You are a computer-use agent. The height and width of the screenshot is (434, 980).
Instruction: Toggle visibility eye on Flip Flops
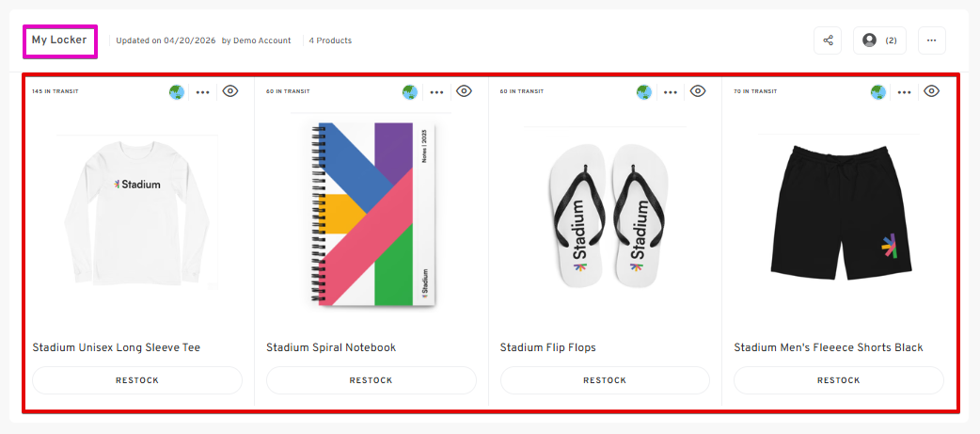698,91
